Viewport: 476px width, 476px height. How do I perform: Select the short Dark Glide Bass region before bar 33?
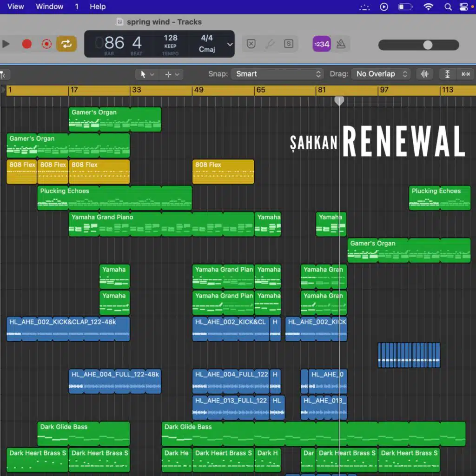pos(84,434)
